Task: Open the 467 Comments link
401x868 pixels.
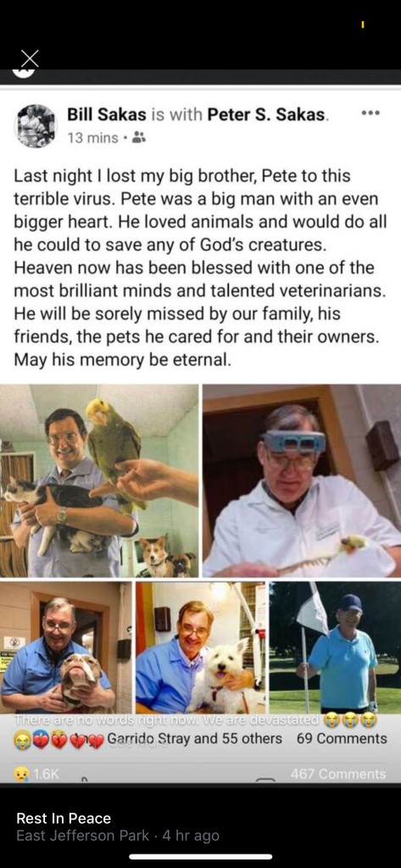Action: 338,774
